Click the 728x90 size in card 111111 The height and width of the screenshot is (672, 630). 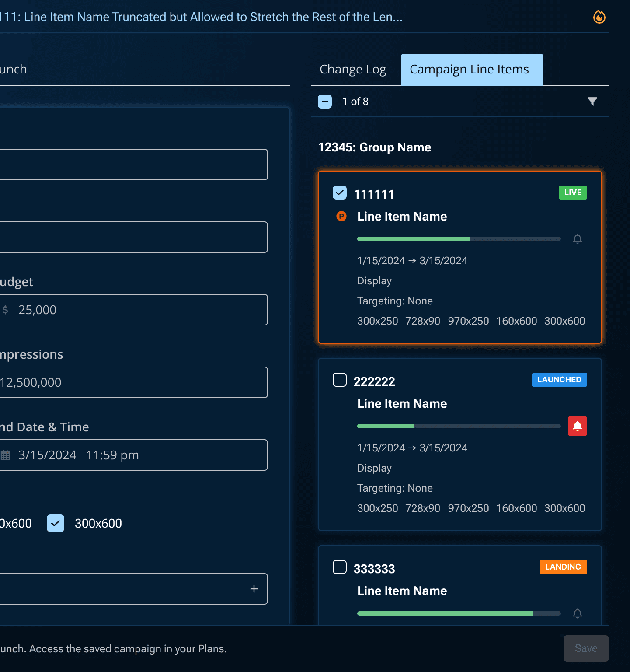tap(423, 321)
